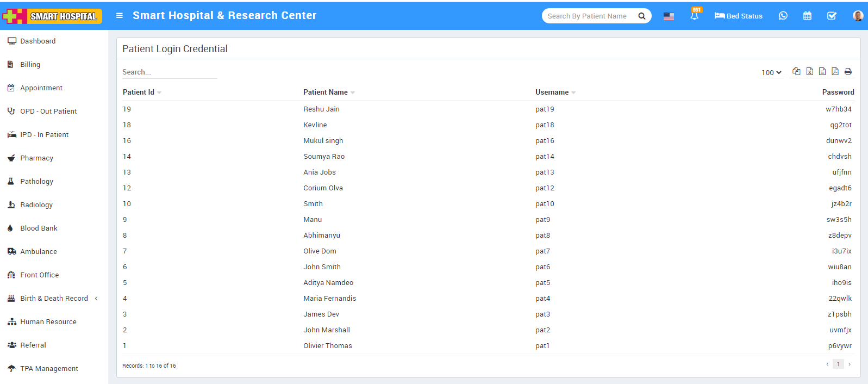The width and height of the screenshot is (868, 384).
Task: Export table as CSV icon
Action: 822,71
